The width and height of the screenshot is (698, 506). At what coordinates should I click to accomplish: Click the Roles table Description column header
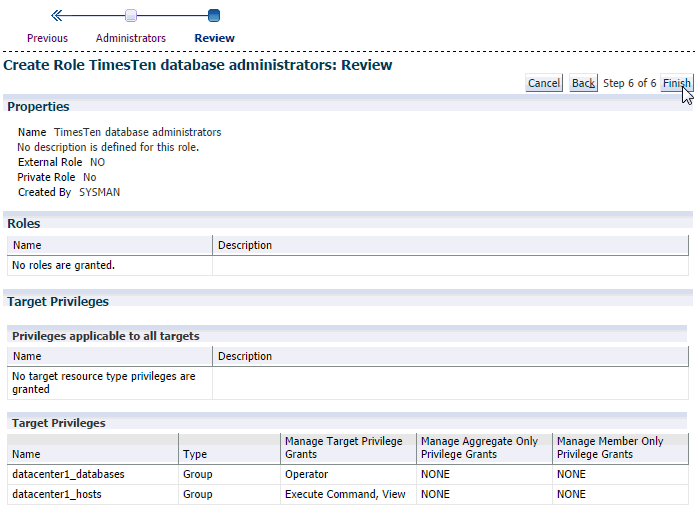(244, 245)
